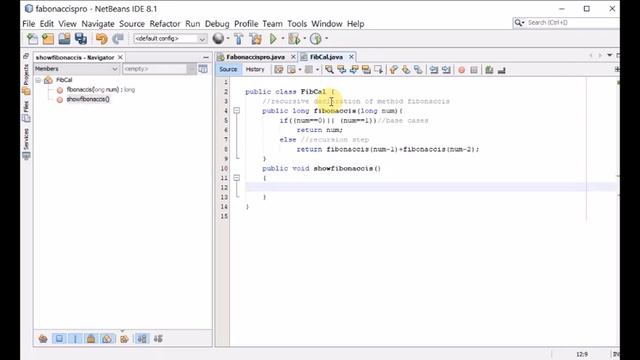Toggle the Rectangular Selection icon
The image size is (640, 360).
[378, 70]
